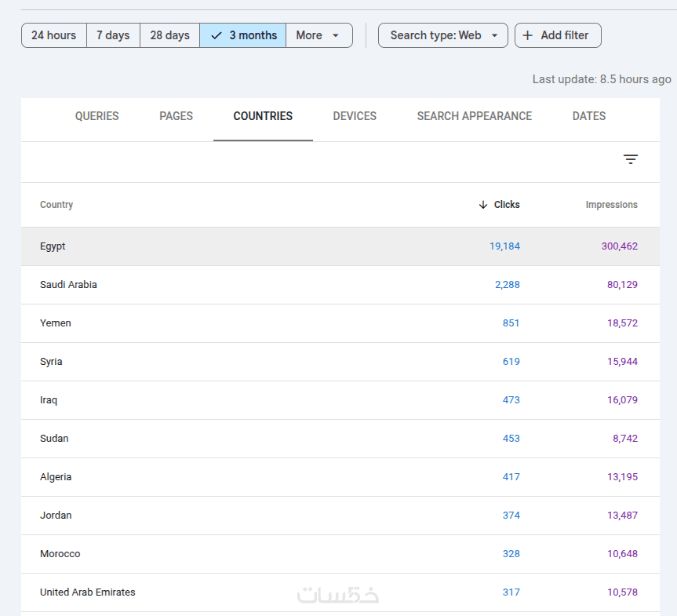This screenshot has height=616, width=677.
Task: Switch to the Queries tab
Action: click(x=97, y=116)
